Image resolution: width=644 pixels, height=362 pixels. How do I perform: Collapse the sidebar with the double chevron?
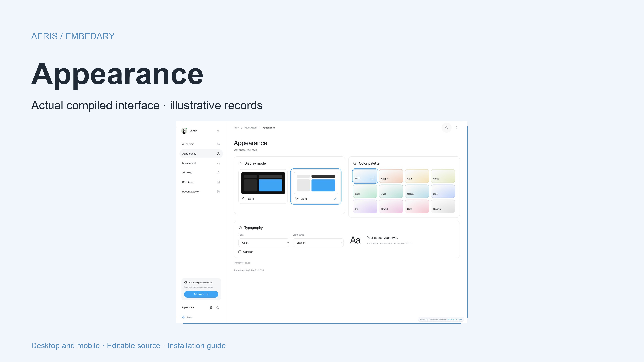coord(218,131)
